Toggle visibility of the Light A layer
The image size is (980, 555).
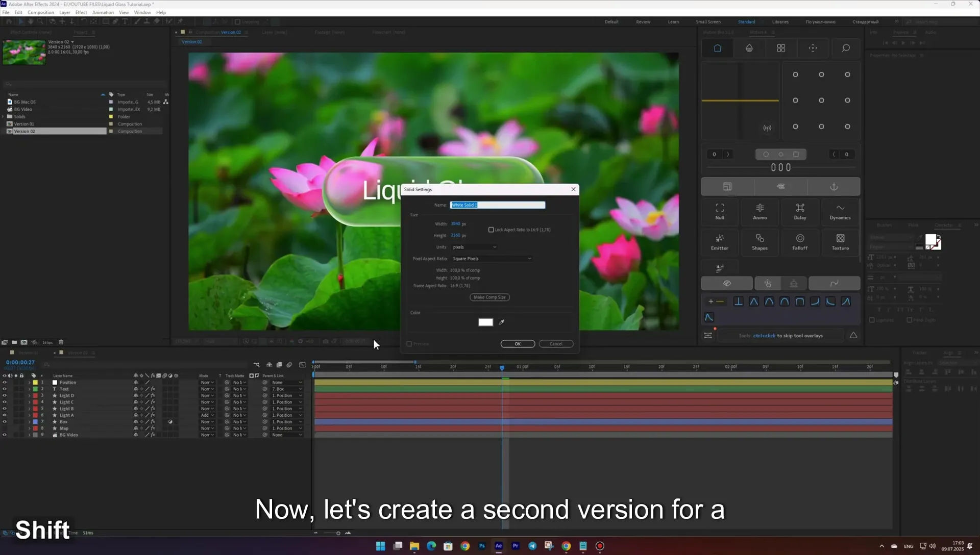[x=5, y=415]
